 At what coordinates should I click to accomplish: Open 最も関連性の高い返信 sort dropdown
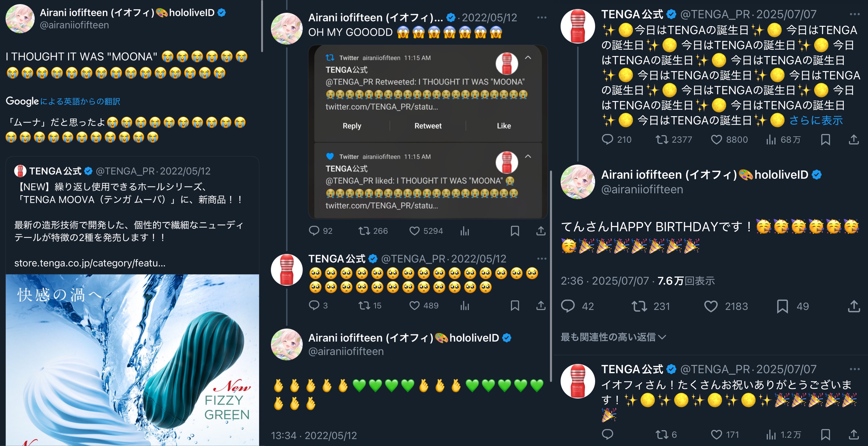click(613, 337)
